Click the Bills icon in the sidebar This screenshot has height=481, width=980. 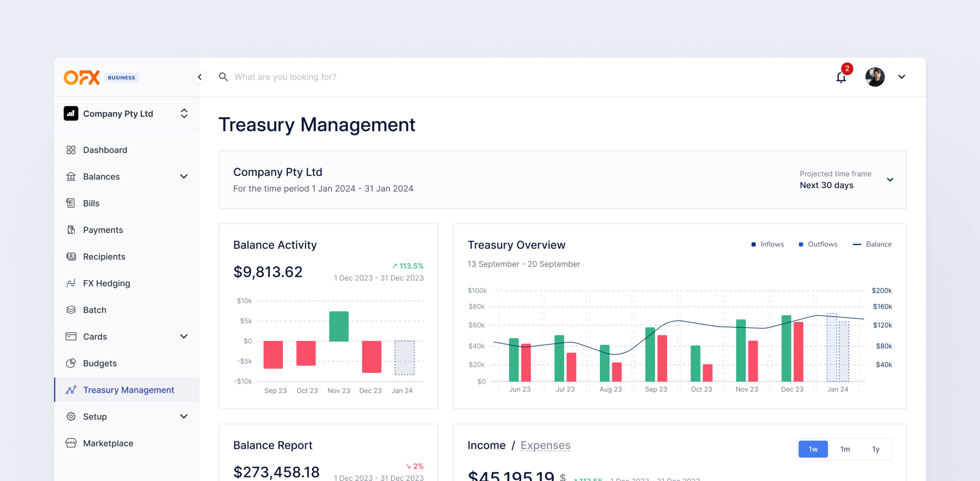[71, 203]
